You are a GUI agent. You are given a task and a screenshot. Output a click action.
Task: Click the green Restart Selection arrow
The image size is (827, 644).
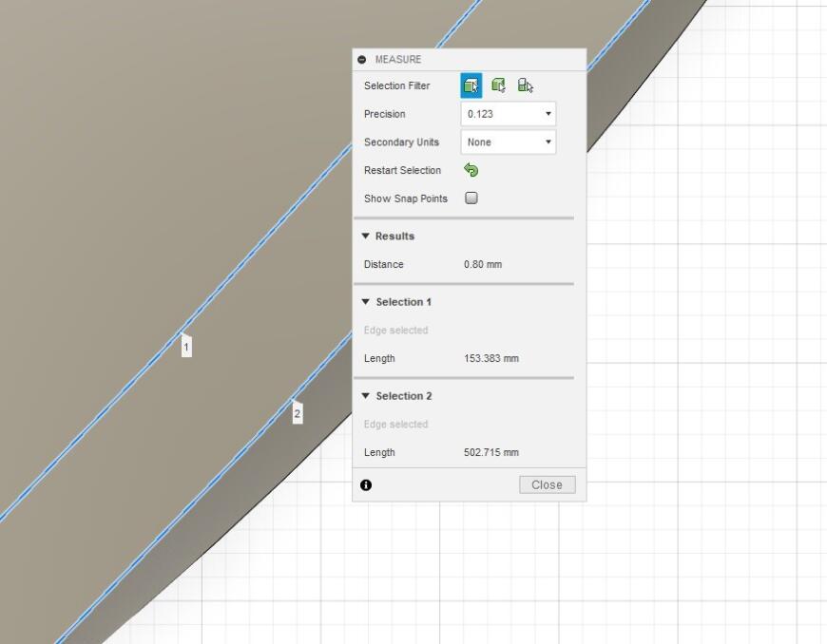[471, 170]
